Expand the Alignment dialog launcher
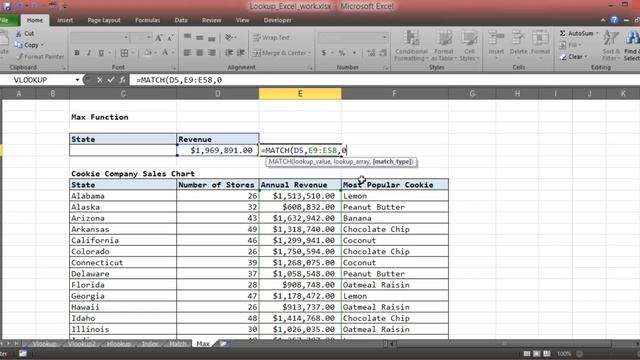The image size is (640, 360). pyautogui.click(x=310, y=68)
